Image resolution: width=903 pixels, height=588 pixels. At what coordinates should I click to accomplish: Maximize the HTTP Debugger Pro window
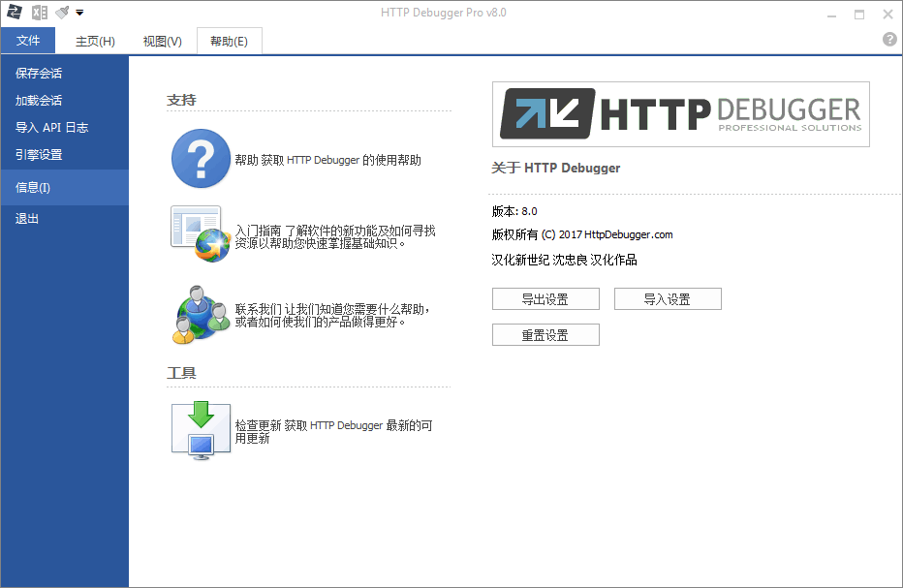tap(859, 15)
